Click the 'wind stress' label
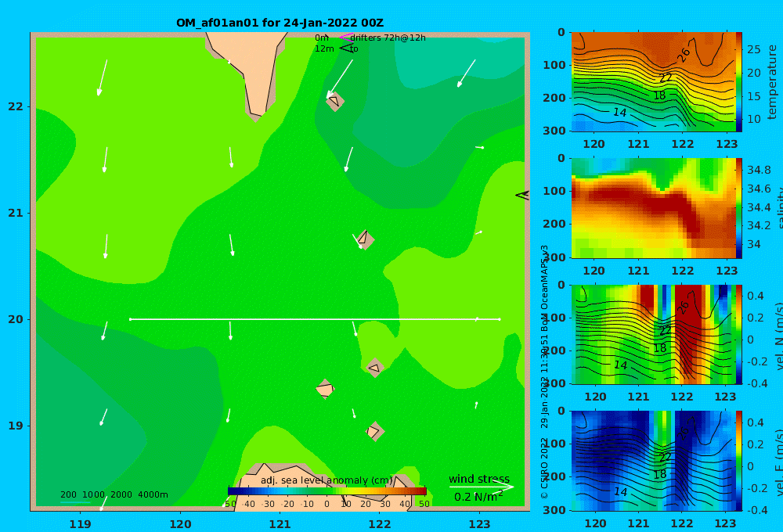The height and width of the screenshot is (532, 783). coord(479,479)
